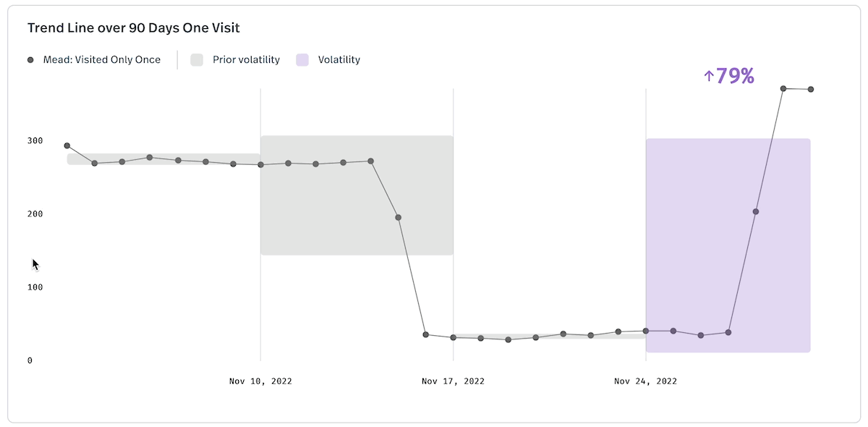Select the highest data point at far right
This screenshot has height=427, width=868.
pos(783,88)
